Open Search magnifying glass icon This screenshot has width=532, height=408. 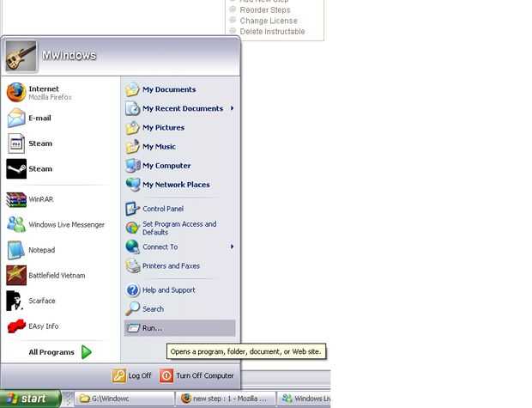(x=132, y=309)
